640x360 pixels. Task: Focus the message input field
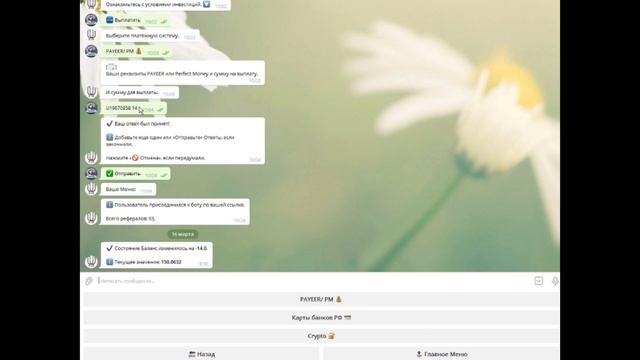(313, 281)
